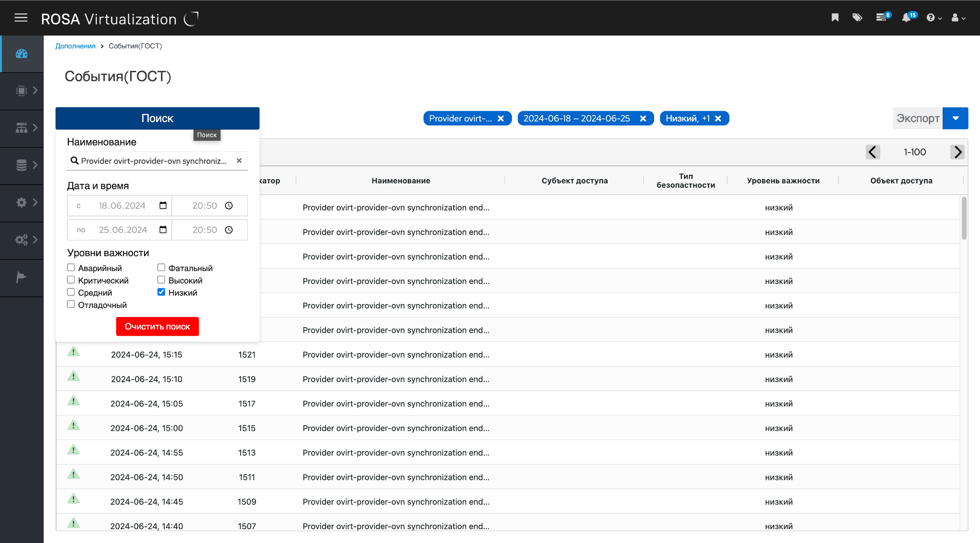Viewport: 980px width, 543px height.
Task: Open the hamburger navigation menu
Action: pyautogui.click(x=21, y=18)
